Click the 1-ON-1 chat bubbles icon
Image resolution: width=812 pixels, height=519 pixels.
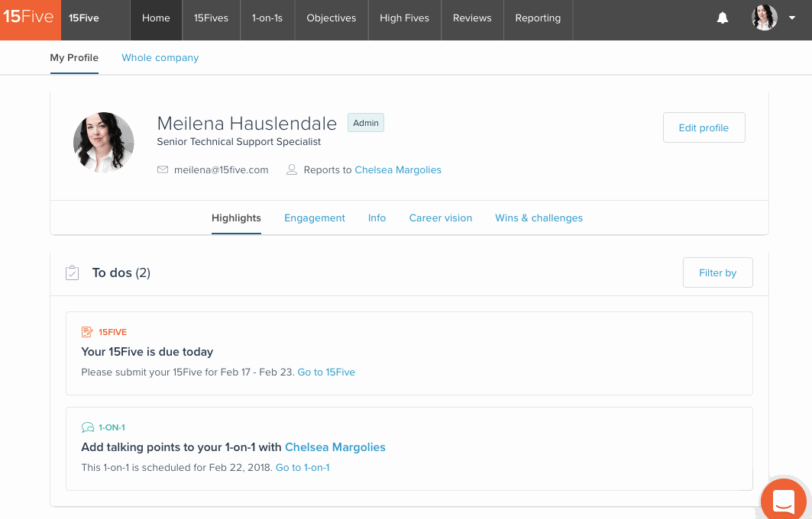click(88, 427)
